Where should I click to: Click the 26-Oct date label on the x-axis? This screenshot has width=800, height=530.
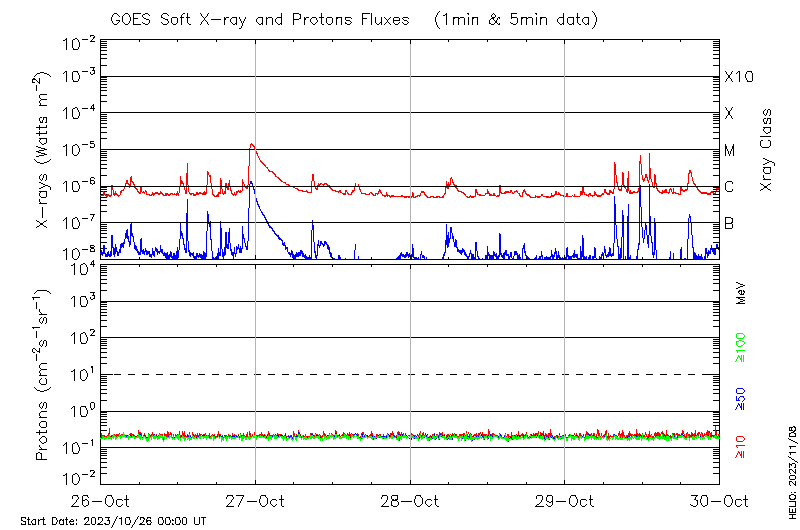tap(100, 500)
